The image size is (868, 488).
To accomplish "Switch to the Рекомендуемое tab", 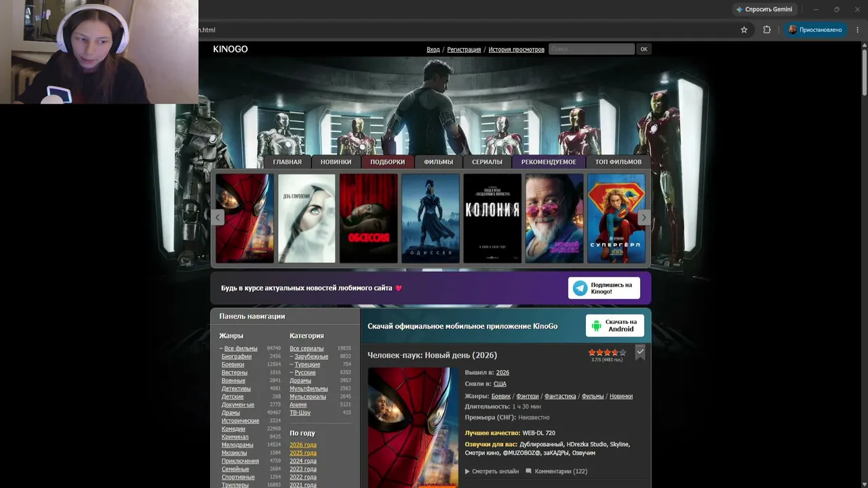I will (x=549, y=162).
